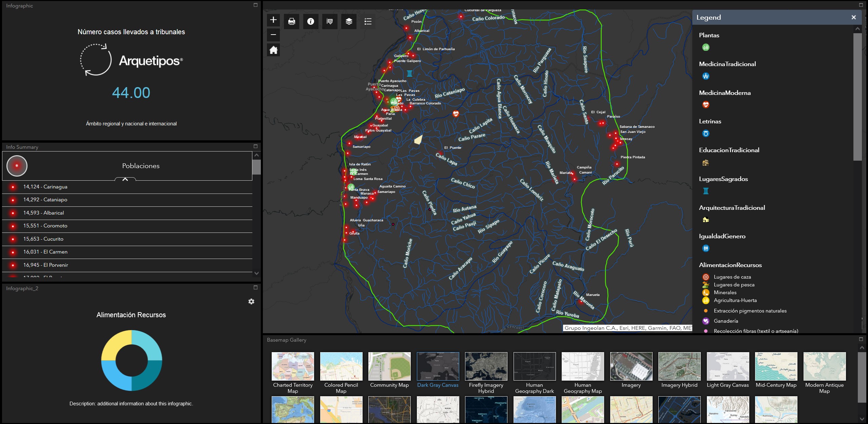Viewport: 868px width, 424px height.
Task: Maximize the Infographic panel
Action: (256, 5)
